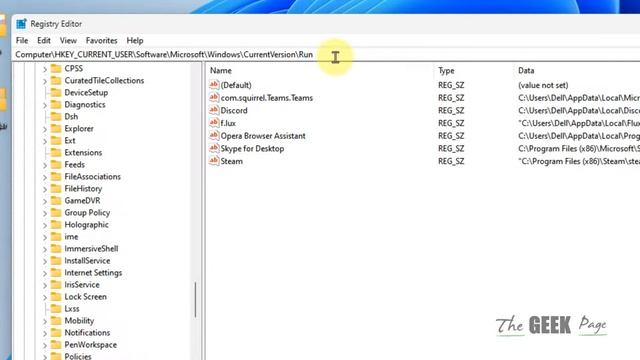Open the Favorites menu

[102, 40]
